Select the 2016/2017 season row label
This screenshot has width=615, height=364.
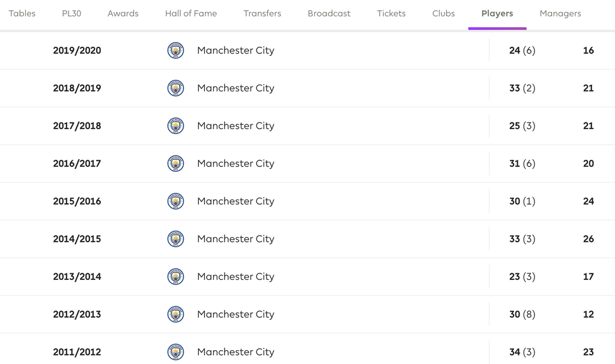click(x=77, y=163)
